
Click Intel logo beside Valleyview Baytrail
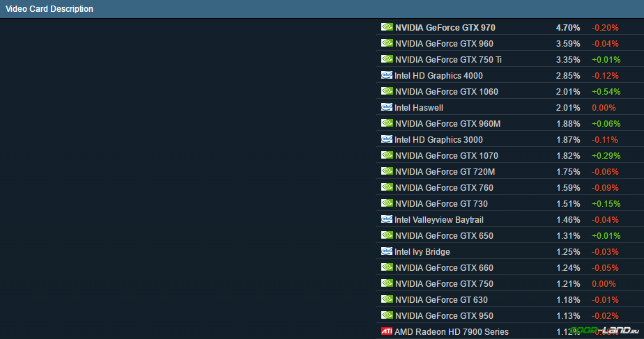387,219
